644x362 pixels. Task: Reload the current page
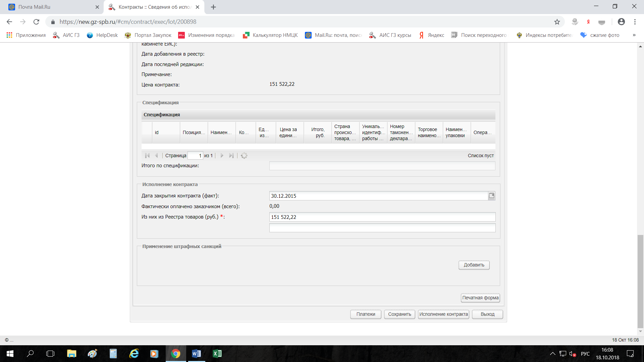pyautogui.click(x=36, y=22)
